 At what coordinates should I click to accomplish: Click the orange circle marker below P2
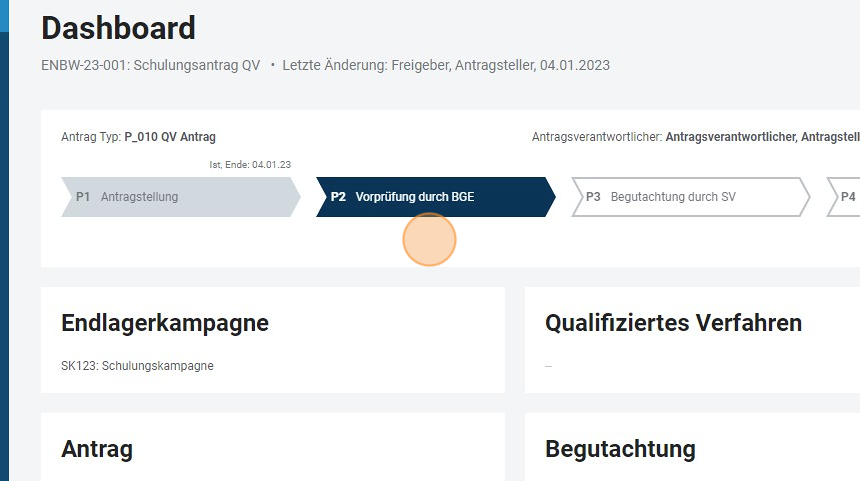click(430, 240)
